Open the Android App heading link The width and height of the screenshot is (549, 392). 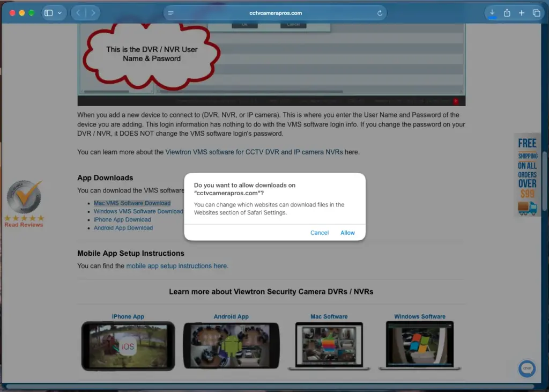point(231,316)
